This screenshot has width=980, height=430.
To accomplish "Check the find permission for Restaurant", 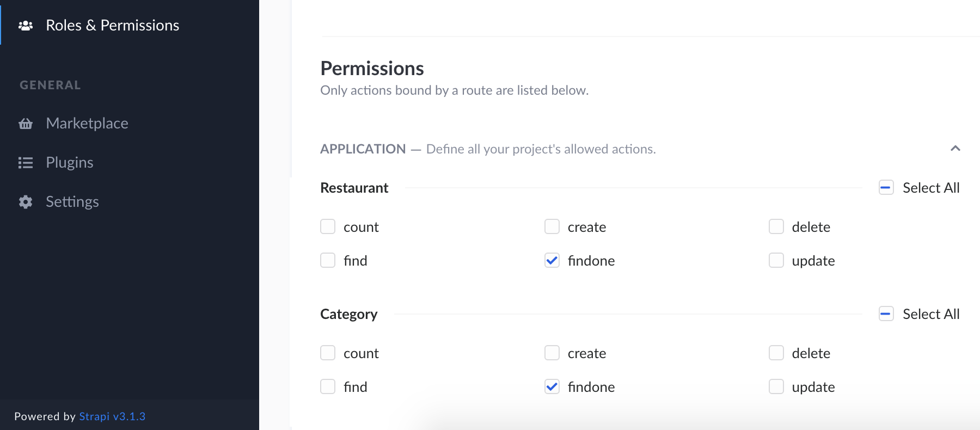I will (x=328, y=260).
